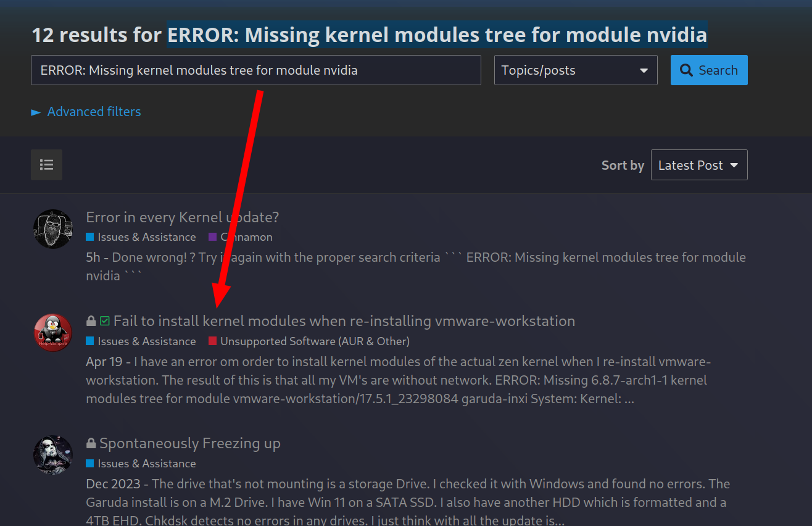The height and width of the screenshot is (526, 812).
Task: Click the bulk select list icon button
Action: (x=46, y=165)
